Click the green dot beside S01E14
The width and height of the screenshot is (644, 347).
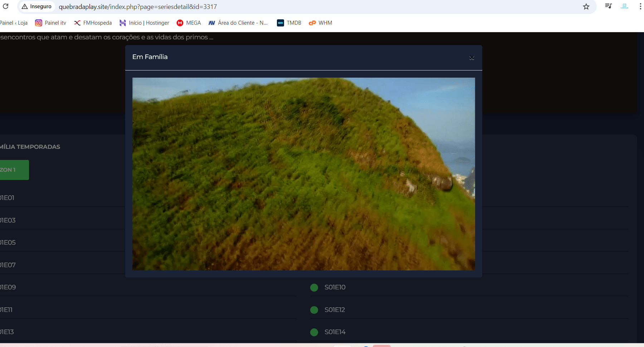click(x=314, y=332)
